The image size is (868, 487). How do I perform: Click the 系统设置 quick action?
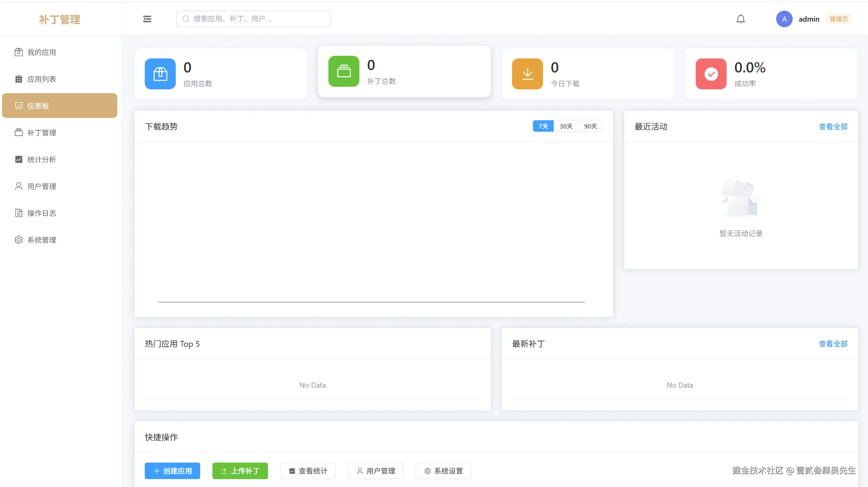click(x=443, y=471)
